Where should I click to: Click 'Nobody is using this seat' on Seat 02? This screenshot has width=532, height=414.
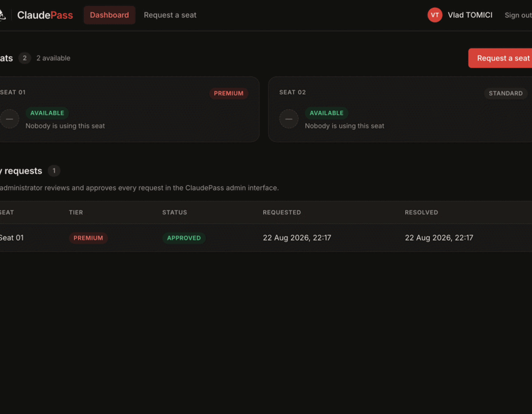345,126
